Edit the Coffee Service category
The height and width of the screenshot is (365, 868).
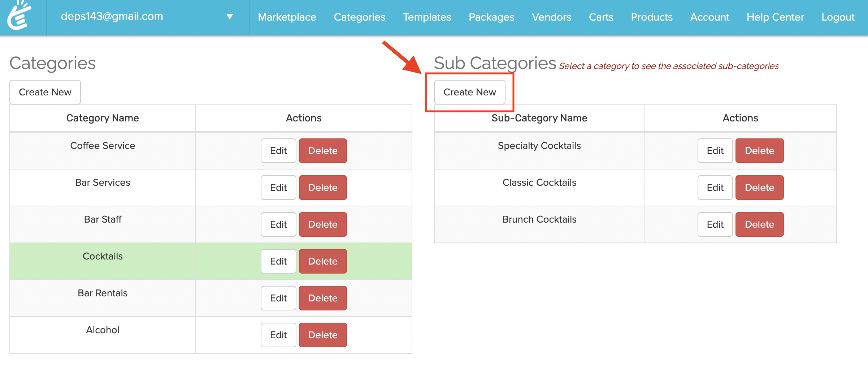[x=278, y=151]
